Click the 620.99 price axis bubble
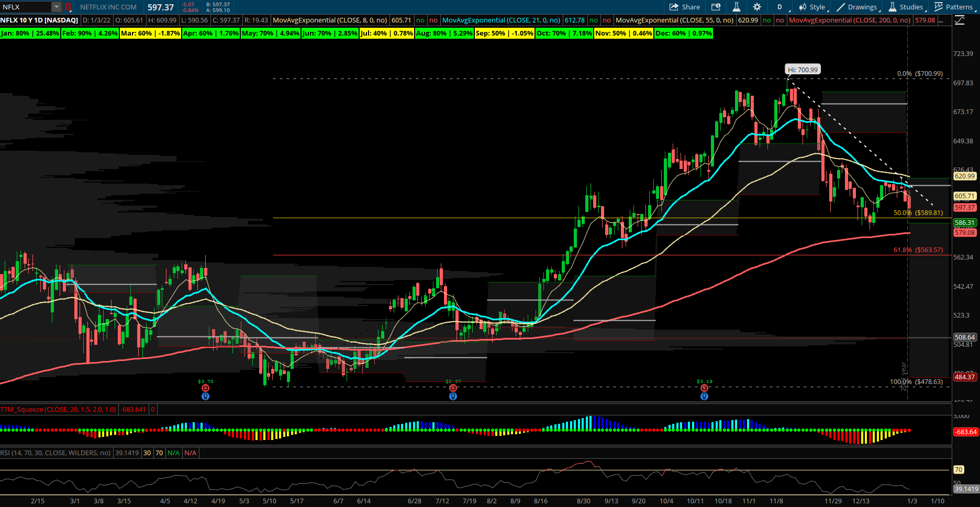This screenshot has height=507, width=980. (965, 176)
